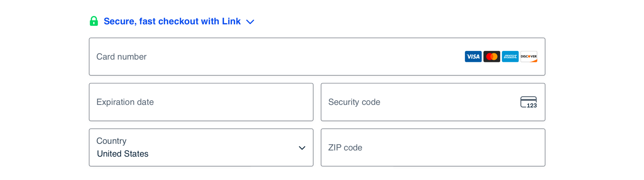This screenshot has width=644, height=180.
Task: Click the green padlock icon
Action: 94,21
